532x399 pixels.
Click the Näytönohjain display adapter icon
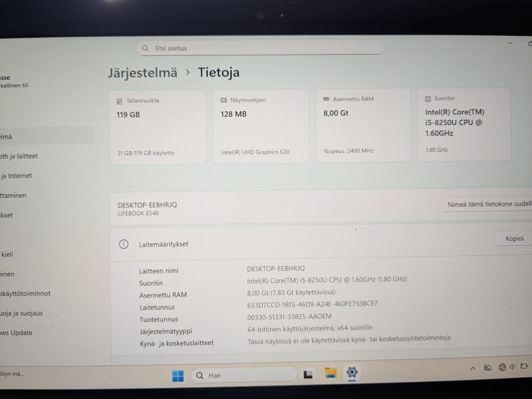click(x=223, y=100)
